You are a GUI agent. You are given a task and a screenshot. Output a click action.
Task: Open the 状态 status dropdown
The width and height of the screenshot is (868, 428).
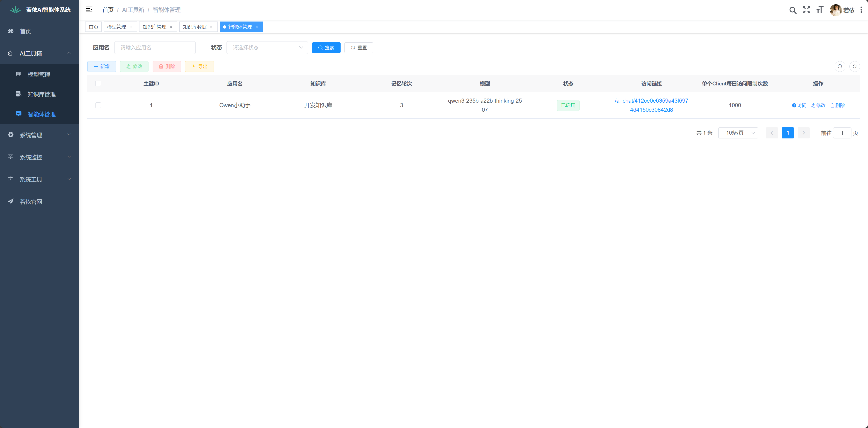tap(267, 48)
